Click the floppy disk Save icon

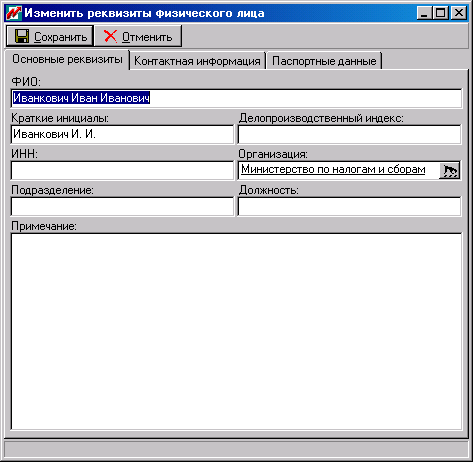pyautogui.click(x=22, y=36)
